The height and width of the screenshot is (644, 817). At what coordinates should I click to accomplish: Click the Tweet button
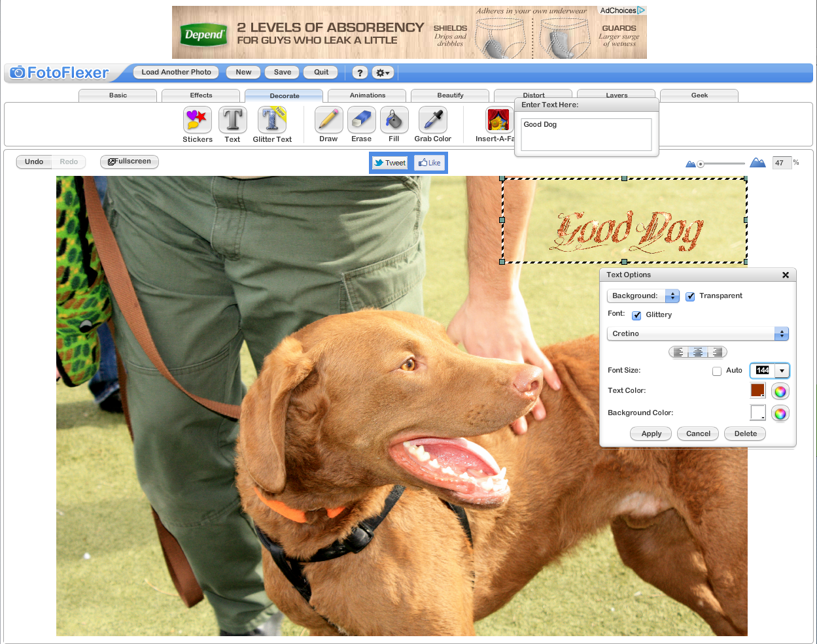390,163
